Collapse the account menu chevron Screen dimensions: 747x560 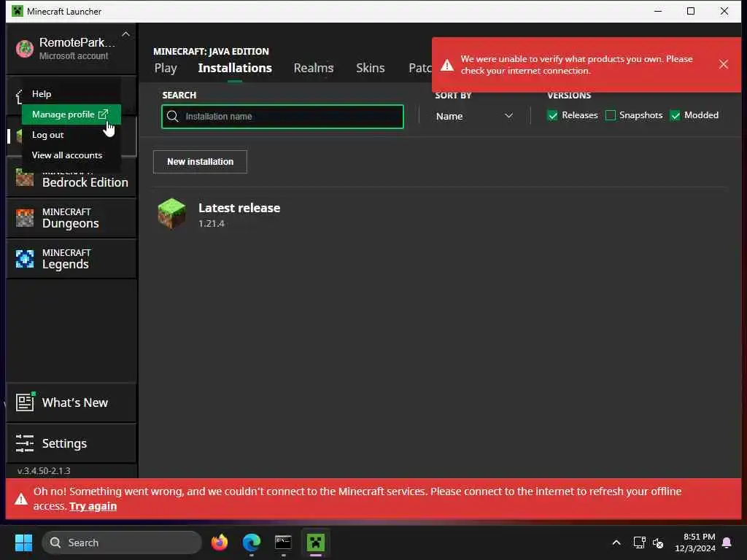125,34
